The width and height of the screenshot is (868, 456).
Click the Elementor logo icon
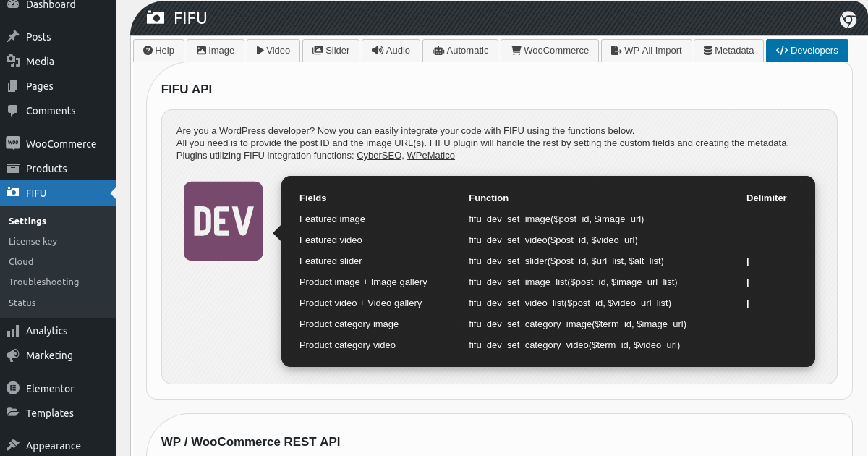13,388
